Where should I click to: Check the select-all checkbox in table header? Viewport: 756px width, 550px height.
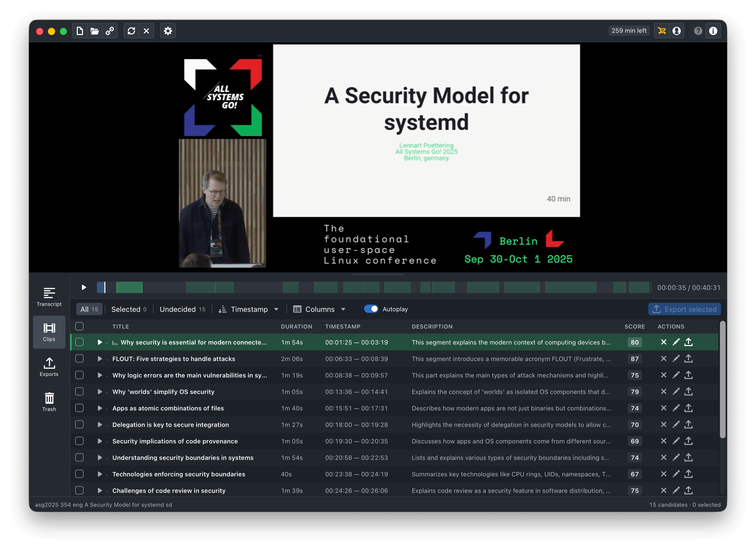coord(79,326)
